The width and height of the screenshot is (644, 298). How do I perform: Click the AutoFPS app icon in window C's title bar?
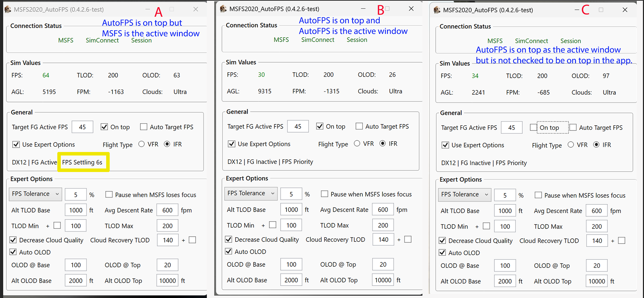(x=437, y=10)
